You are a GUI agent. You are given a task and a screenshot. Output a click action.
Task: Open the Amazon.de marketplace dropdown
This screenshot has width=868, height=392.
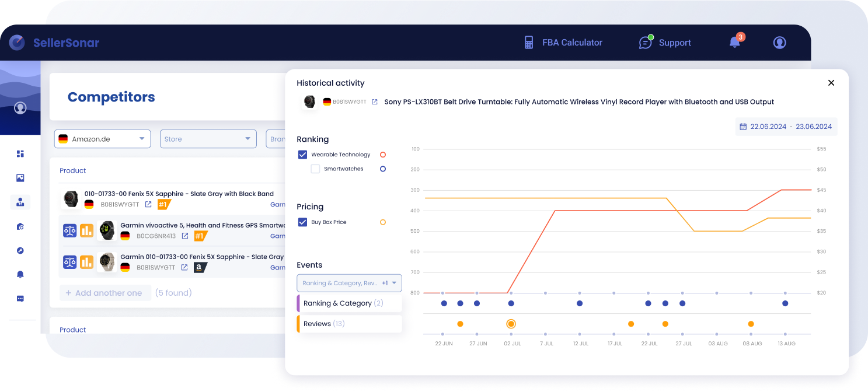(x=103, y=139)
